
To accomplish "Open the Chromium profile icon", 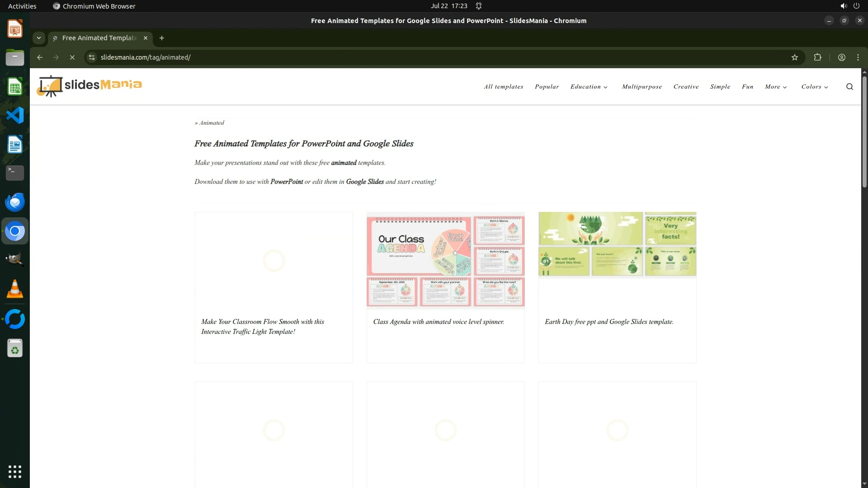I will point(841,57).
